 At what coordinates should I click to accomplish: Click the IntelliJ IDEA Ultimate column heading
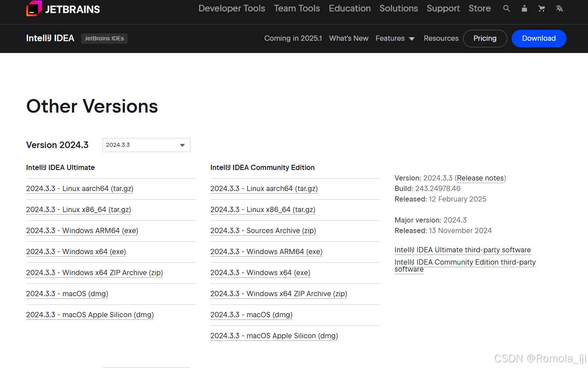point(61,167)
